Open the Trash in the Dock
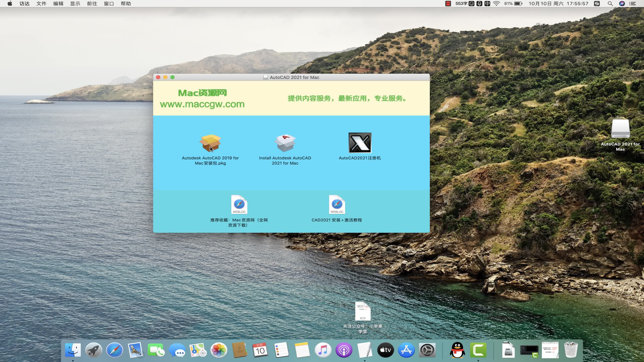644x362 pixels. [x=571, y=350]
